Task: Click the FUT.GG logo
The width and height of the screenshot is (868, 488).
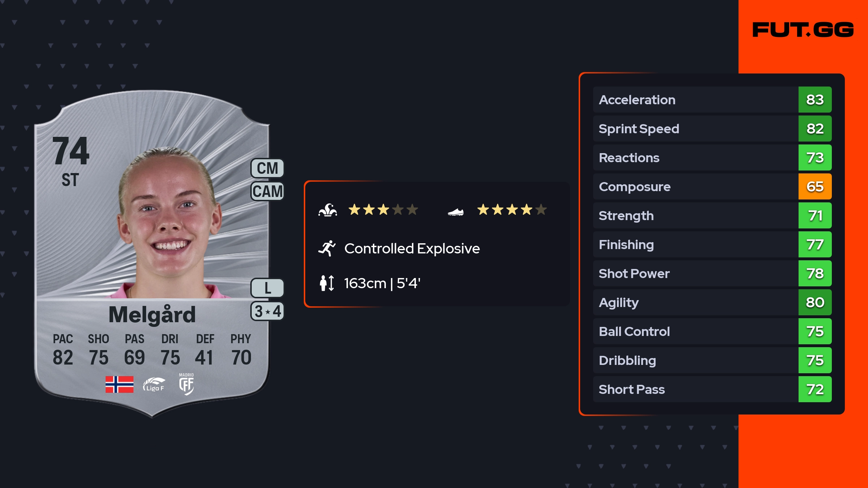Action: tap(803, 30)
